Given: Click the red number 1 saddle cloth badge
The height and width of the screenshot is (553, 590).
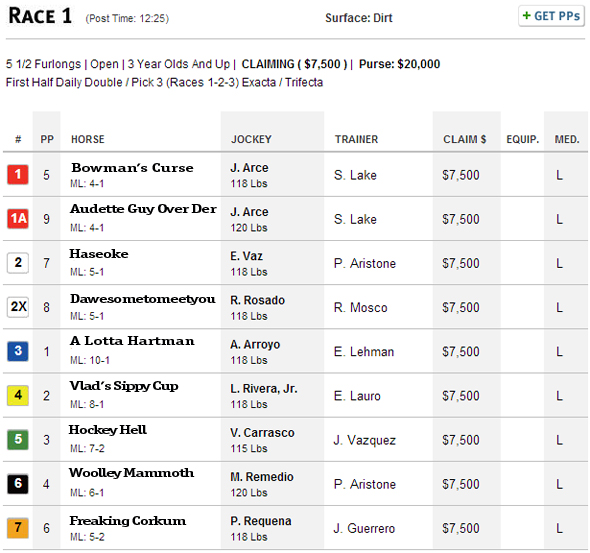Looking at the screenshot, I should [18, 175].
